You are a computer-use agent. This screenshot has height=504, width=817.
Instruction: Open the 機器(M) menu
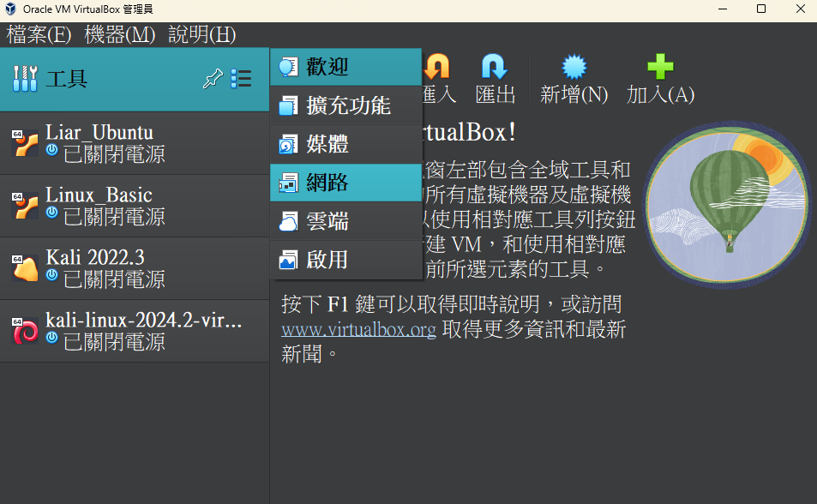[x=120, y=35]
